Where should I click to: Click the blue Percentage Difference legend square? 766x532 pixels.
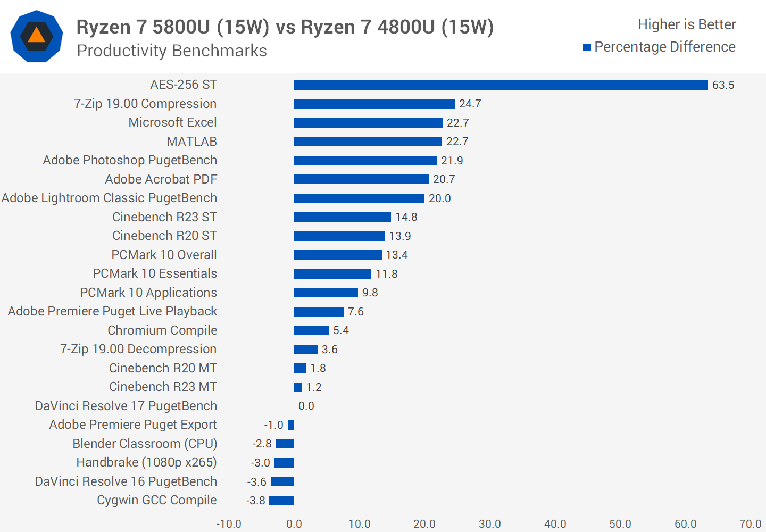(587, 47)
